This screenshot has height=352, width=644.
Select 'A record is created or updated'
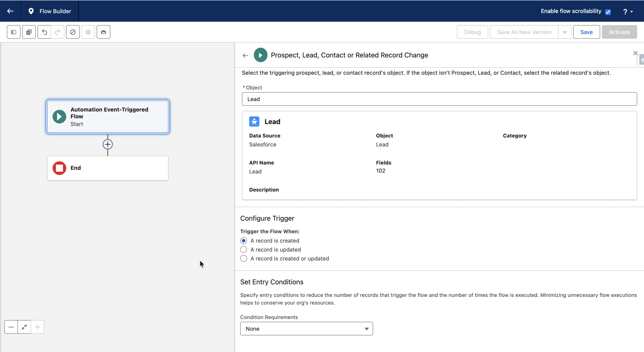244,258
